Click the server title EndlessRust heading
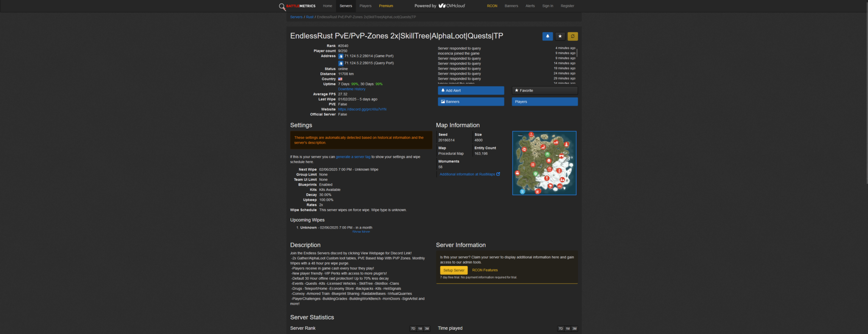868x334 pixels. (397, 36)
